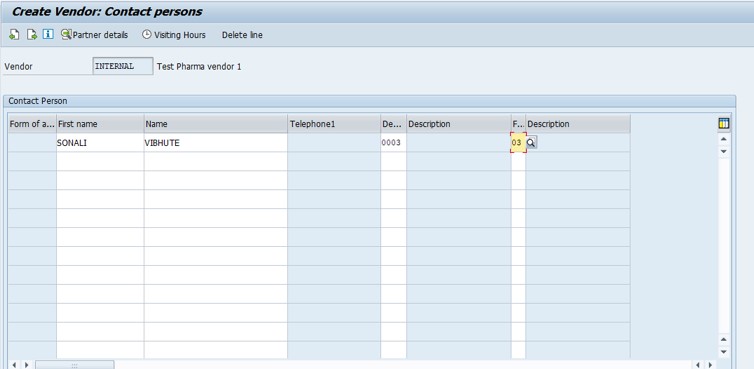Click the horizontal scrollbar thumb
The width and height of the screenshot is (754, 369).
click(x=75, y=365)
